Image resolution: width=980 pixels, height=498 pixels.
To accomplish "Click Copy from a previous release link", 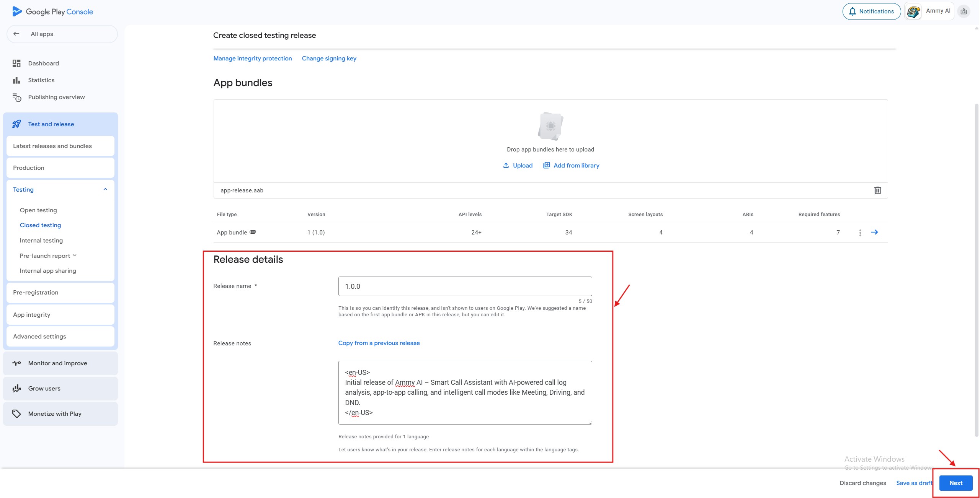I will [x=379, y=343].
